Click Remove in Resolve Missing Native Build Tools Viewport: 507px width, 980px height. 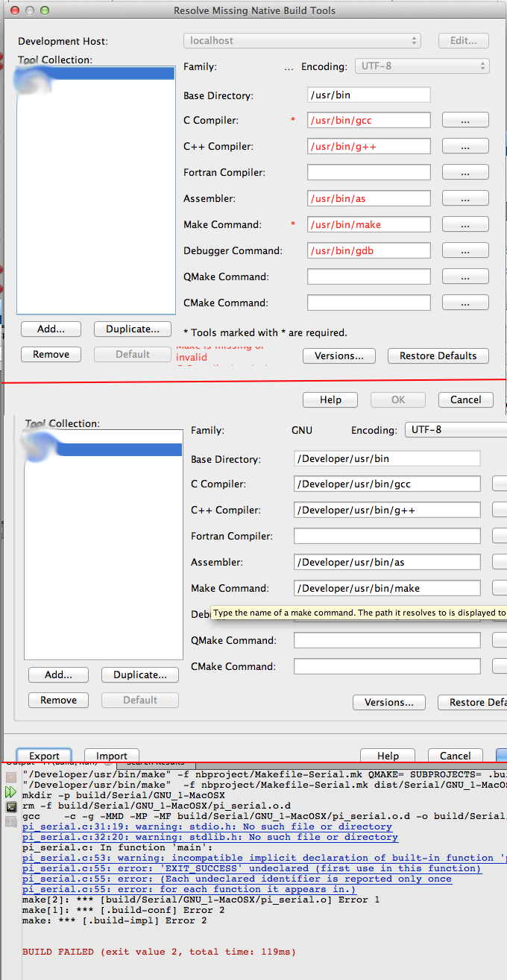[51, 354]
